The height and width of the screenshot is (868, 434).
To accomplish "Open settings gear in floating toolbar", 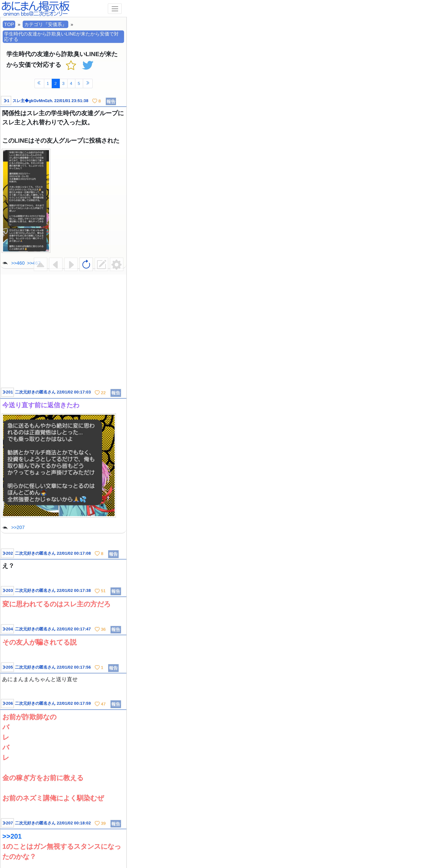I will [117, 265].
